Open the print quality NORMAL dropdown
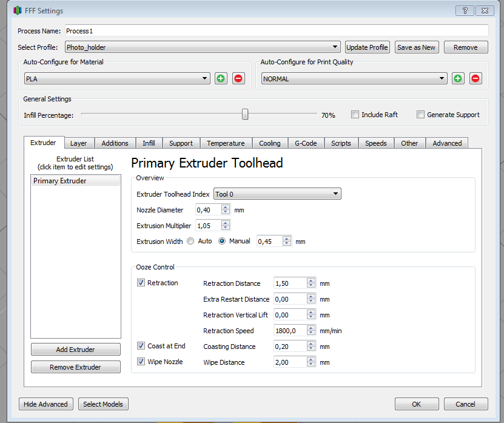The width and height of the screenshot is (504, 423). click(x=354, y=79)
